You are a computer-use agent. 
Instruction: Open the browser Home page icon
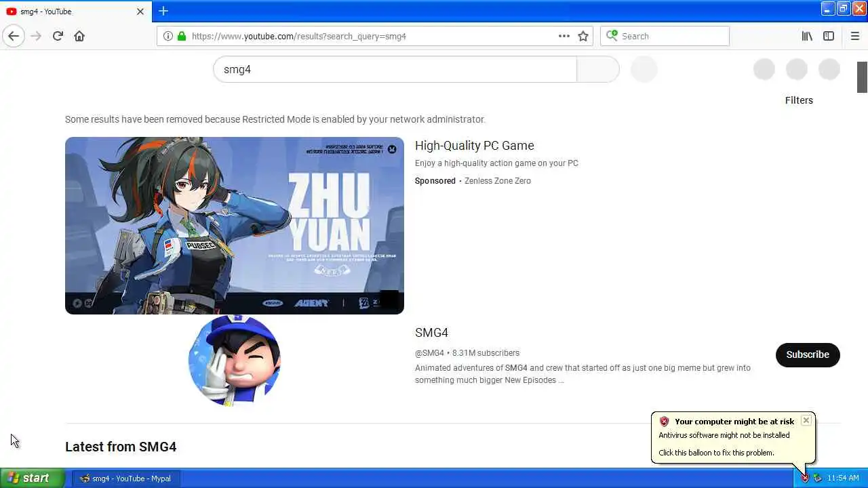[79, 36]
